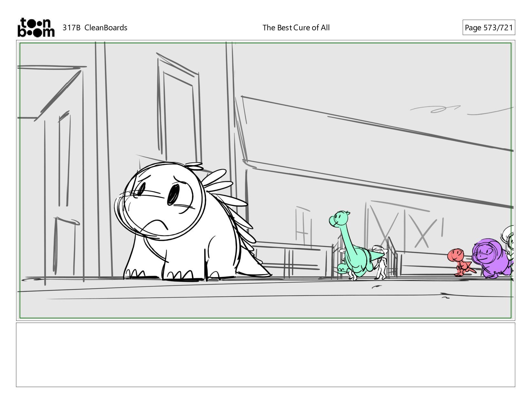
Task: Click the title 'The Best Cure of All'
Action: tap(296, 28)
